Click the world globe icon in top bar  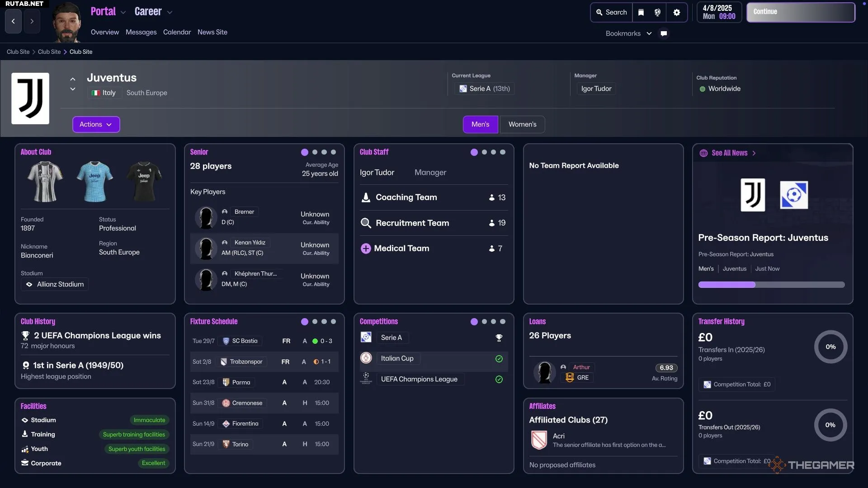(657, 12)
